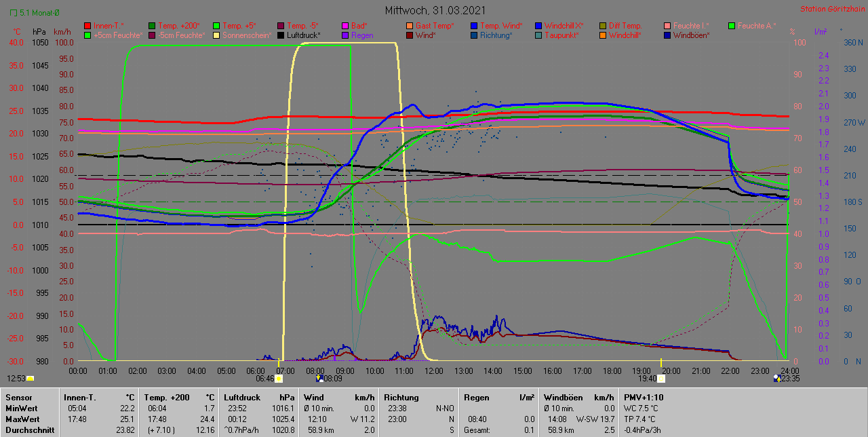Viewport: 868px width, 437px height.
Task: Click the 12:00 mark on time axis
Action: point(434,370)
